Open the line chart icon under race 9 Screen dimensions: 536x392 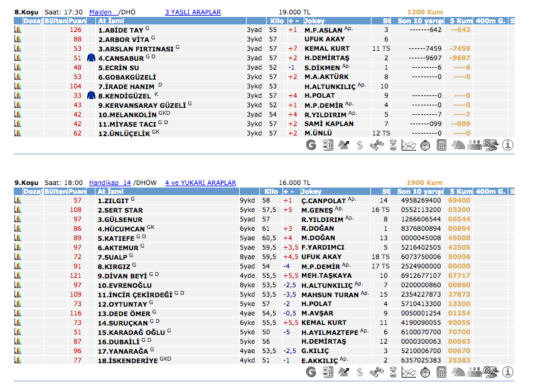409,373
